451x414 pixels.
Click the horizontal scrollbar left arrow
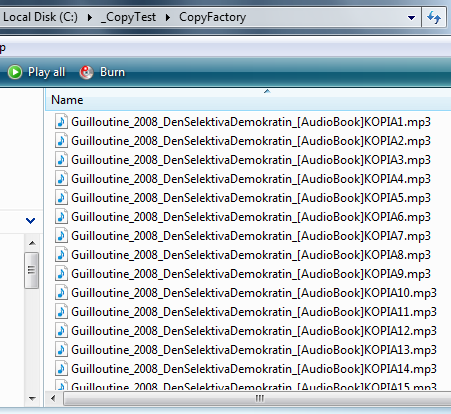(53, 398)
